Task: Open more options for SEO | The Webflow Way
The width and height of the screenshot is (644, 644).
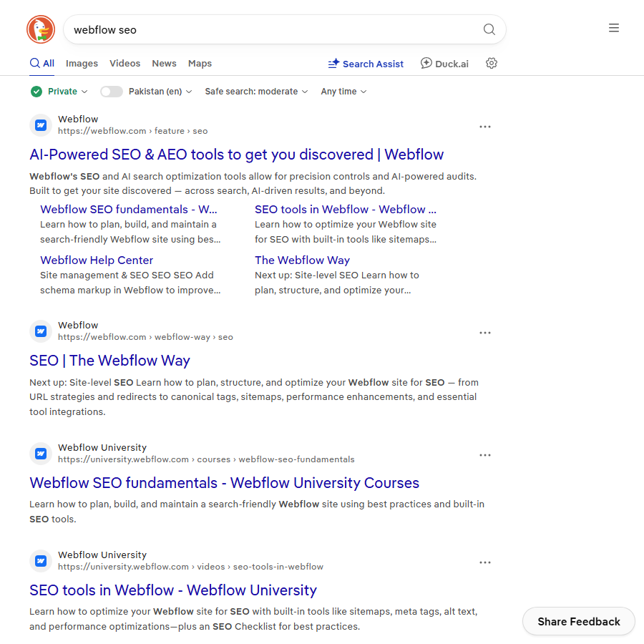Action: 485,333
